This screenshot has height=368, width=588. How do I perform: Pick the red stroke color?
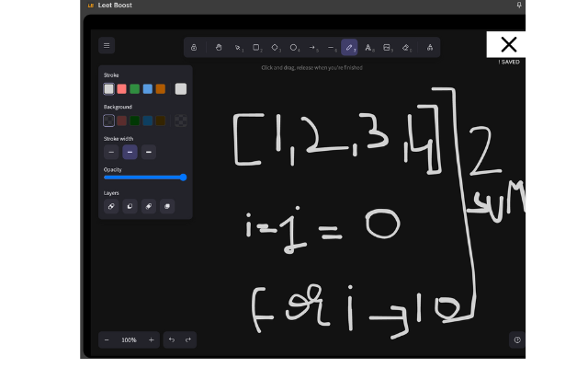point(121,89)
